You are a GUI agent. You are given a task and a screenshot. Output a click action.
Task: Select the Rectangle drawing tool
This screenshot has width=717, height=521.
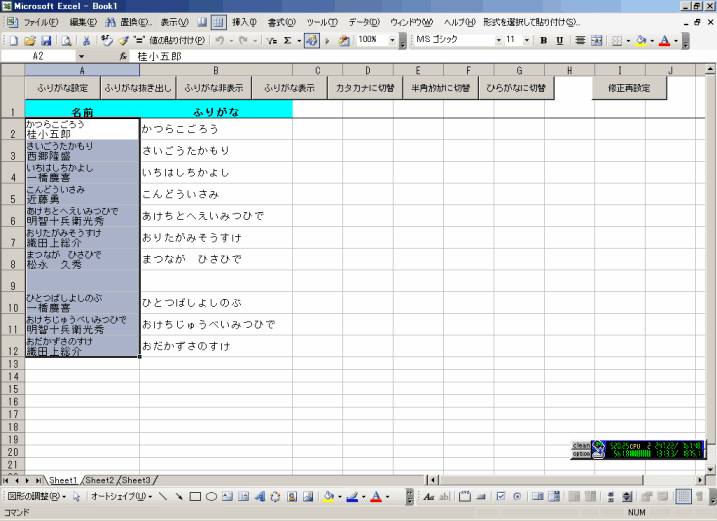click(195, 496)
